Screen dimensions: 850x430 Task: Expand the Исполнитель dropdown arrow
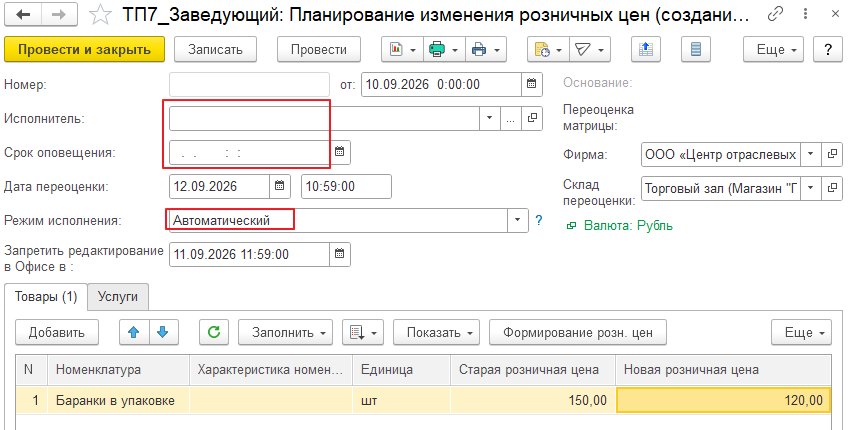[490, 118]
